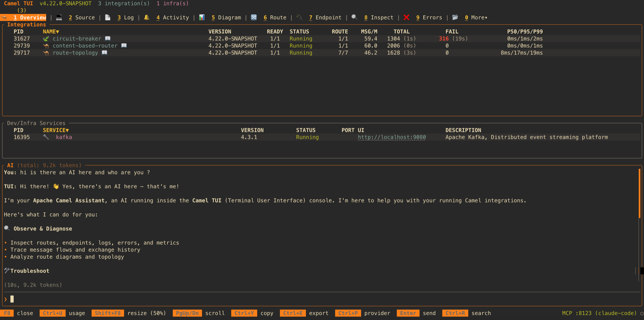Click the leaf icon next to circuit-breaker
644x320 pixels.
[x=46, y=39]
